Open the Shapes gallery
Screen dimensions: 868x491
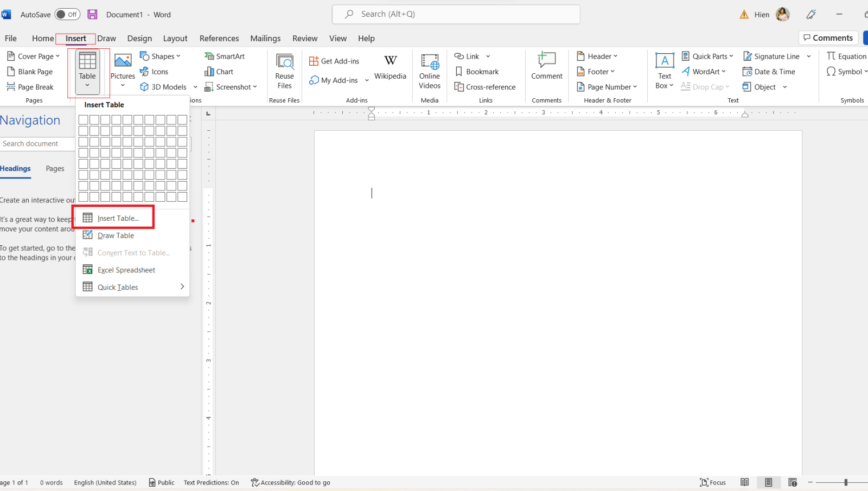[x=160, y=56]
